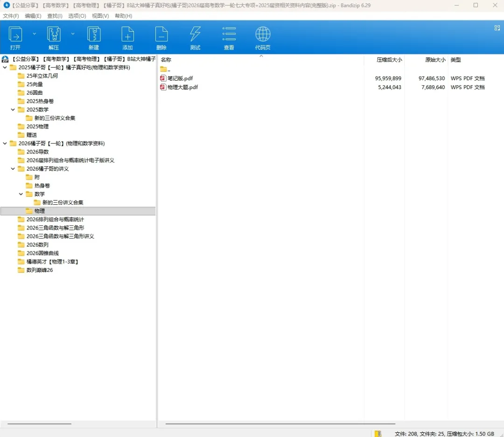
Task: Select 新的三份讲义合集 under 2025数学
Action: [51, 118]
